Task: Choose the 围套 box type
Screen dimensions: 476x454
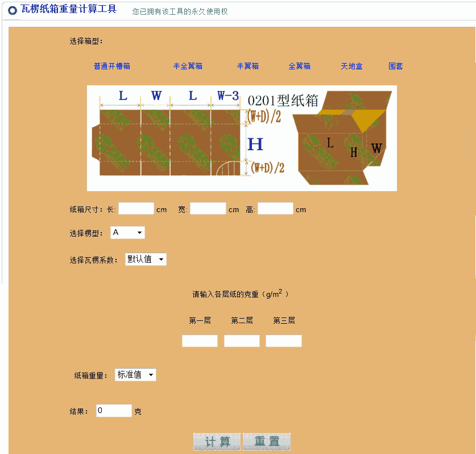Action: (x=395, y=66)
